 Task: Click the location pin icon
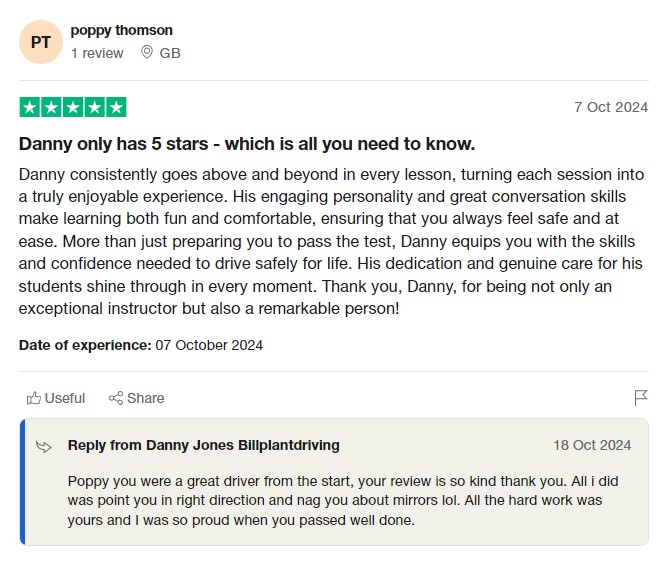pyautogui.click(x=148, y=52)
